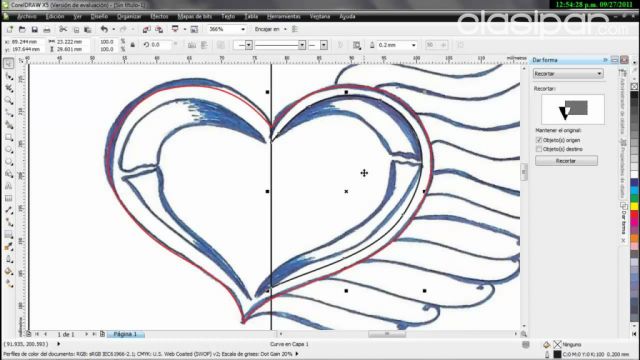
Task: Toggle the lock ratio padlock
Action: [x=133, y=45]
